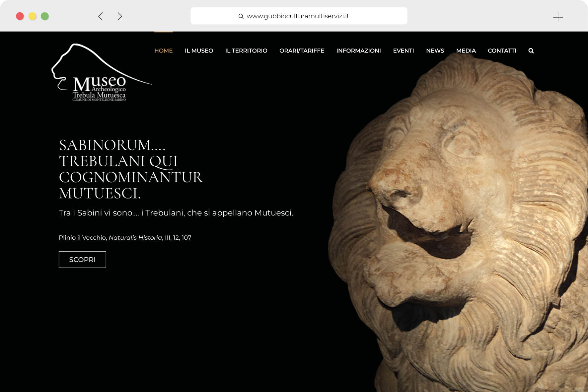Go to ORARI/TARIFFE page
The width and height of the screenshot is (588, 392).
click(x=302, y=51)
